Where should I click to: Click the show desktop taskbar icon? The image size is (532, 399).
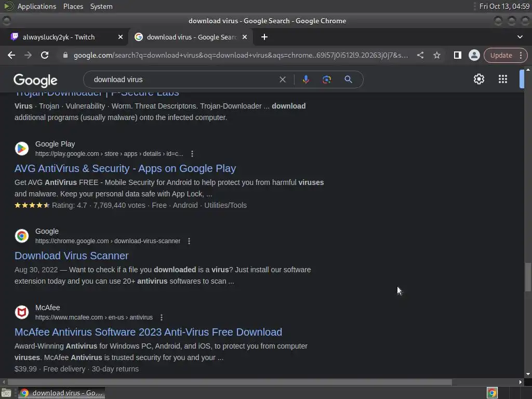(6, 393)
